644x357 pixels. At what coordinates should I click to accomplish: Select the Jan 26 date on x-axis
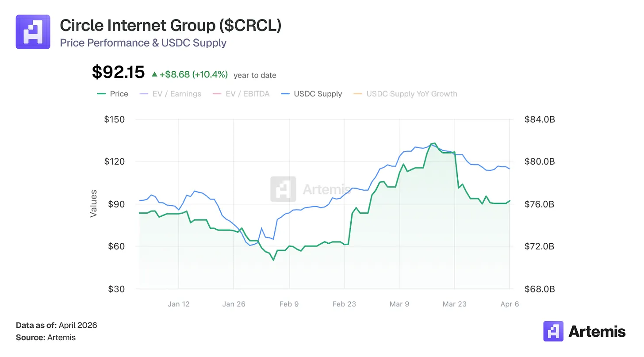[234, 304]
